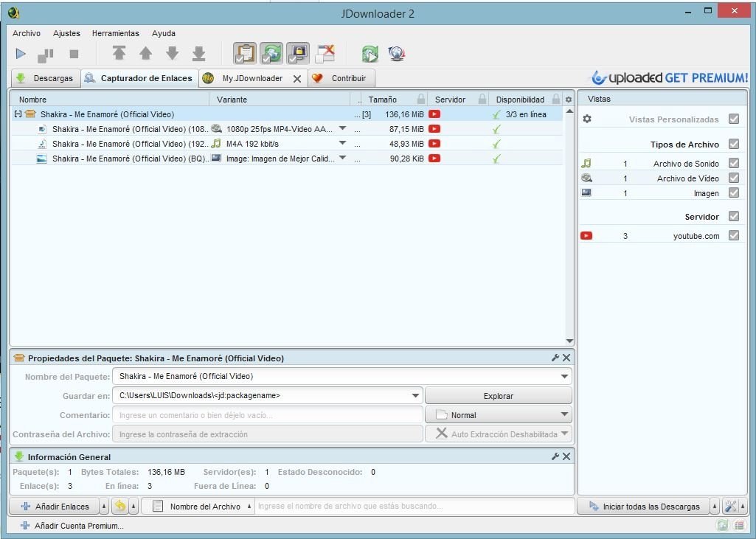
Task: Stop all downloads with the stop icon
Action: (74, 54)
